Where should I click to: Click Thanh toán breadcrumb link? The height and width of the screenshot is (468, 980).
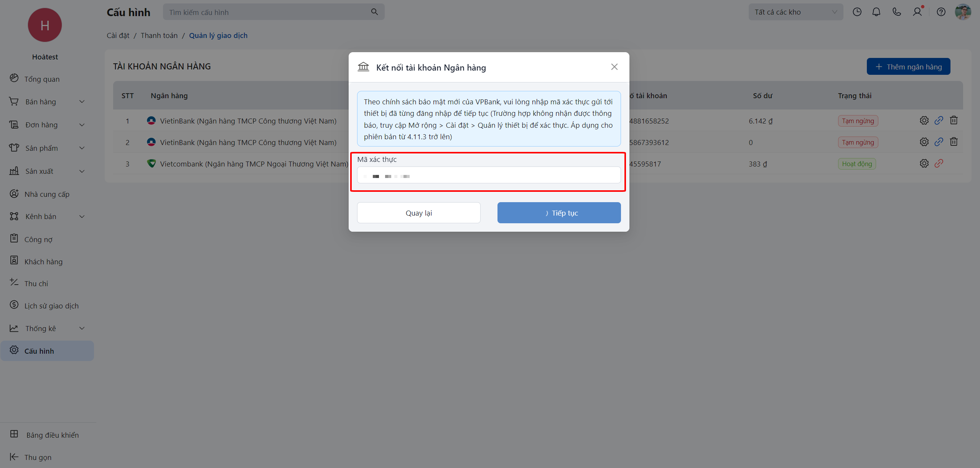(x=159, y=35)
